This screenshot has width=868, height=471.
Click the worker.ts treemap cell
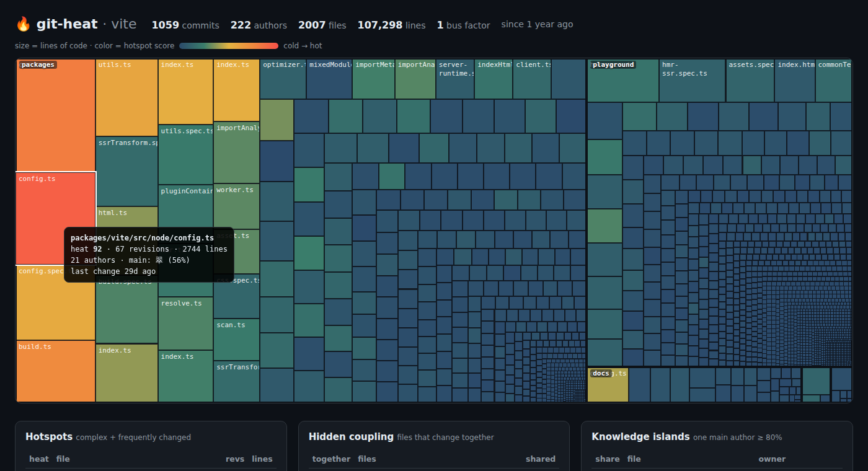237,206
